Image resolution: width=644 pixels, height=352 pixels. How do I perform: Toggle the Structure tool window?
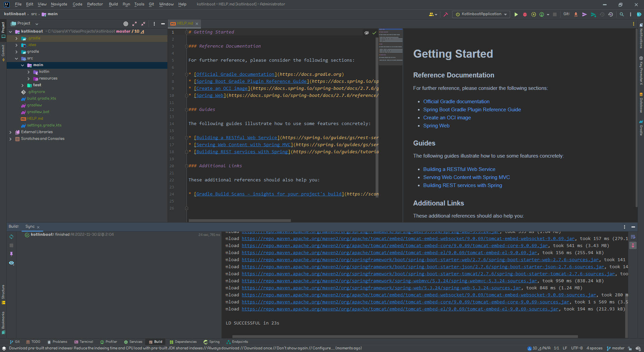tap(3, 295)
